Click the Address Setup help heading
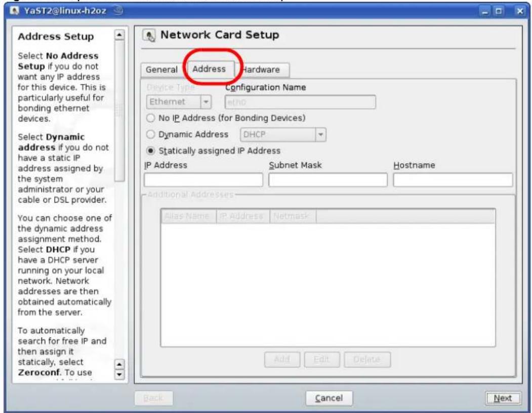The height and width of the screenshot is (413, 532). 56,36
